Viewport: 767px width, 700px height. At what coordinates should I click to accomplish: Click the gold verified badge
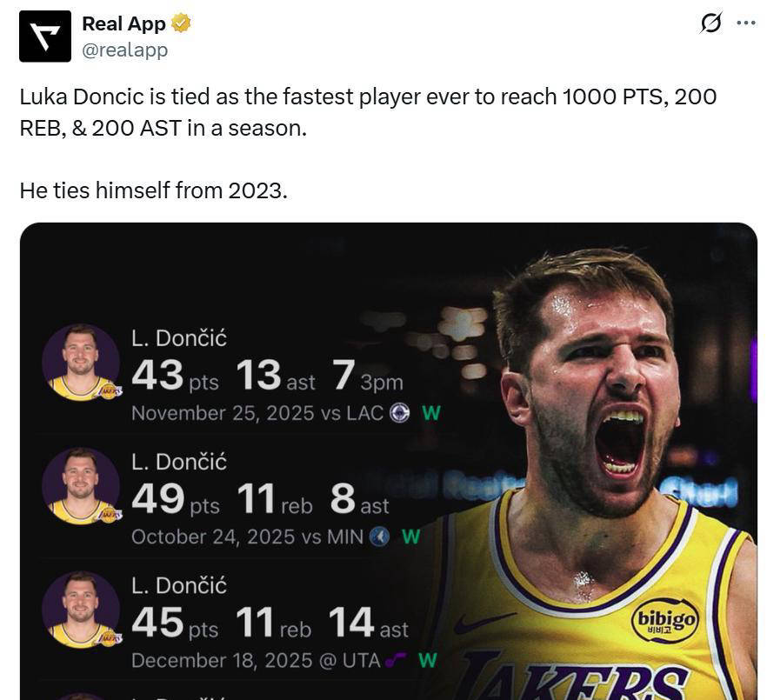click(x=181, y=23)
